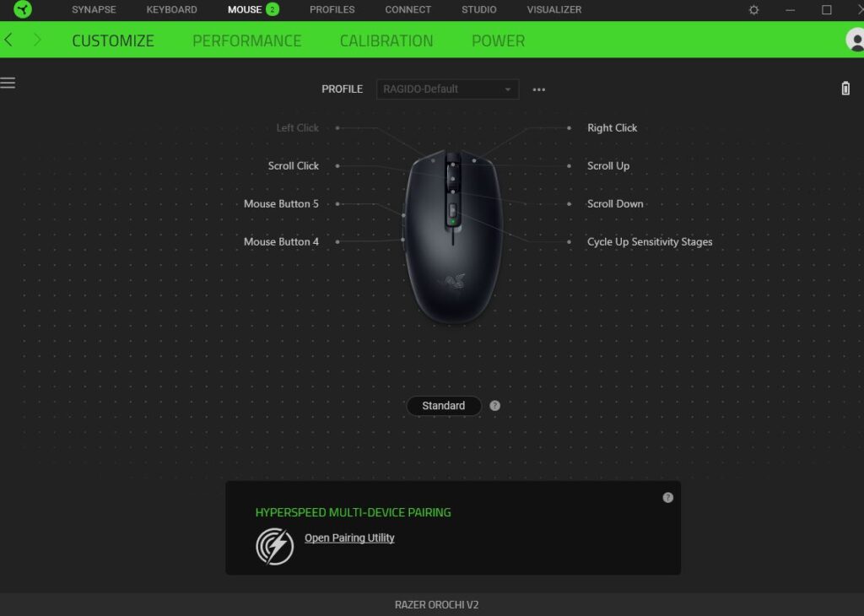Click the battery status icon
864x616 pixels.
845,88
